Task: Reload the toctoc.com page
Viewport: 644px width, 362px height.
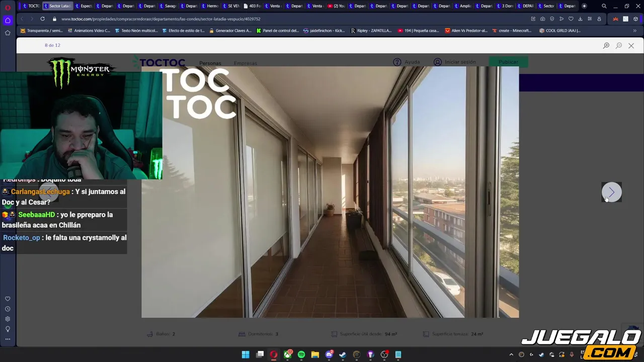Action: (42, 19)
